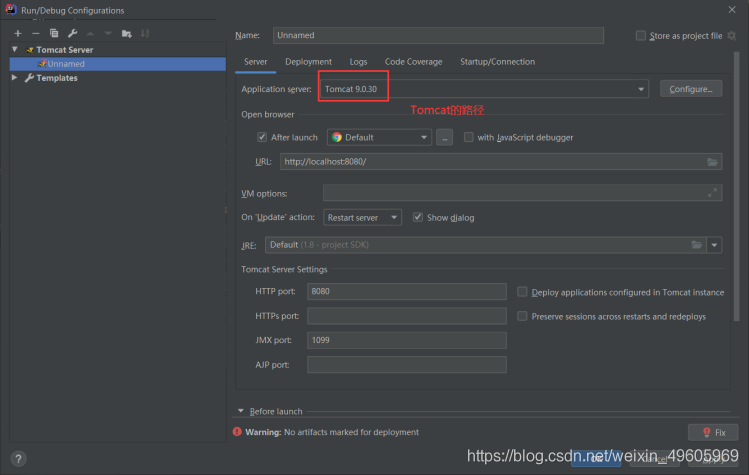Viewport: 749px width, 475px height.
Task: Enable Deploy applications configured in Tomcat instance
Action: [522, 292]
